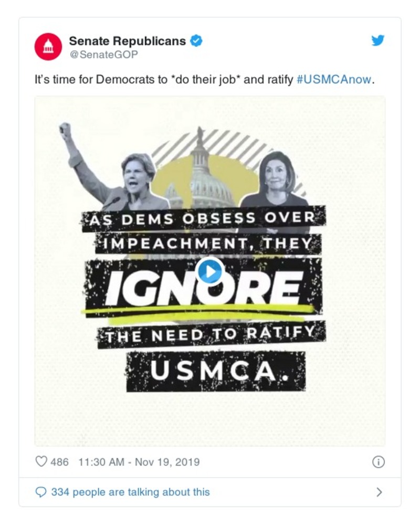Open the #USMCAnow hashtag link
Screen dimensions: 420x527
pyautogui.click(x=334, y=80)
